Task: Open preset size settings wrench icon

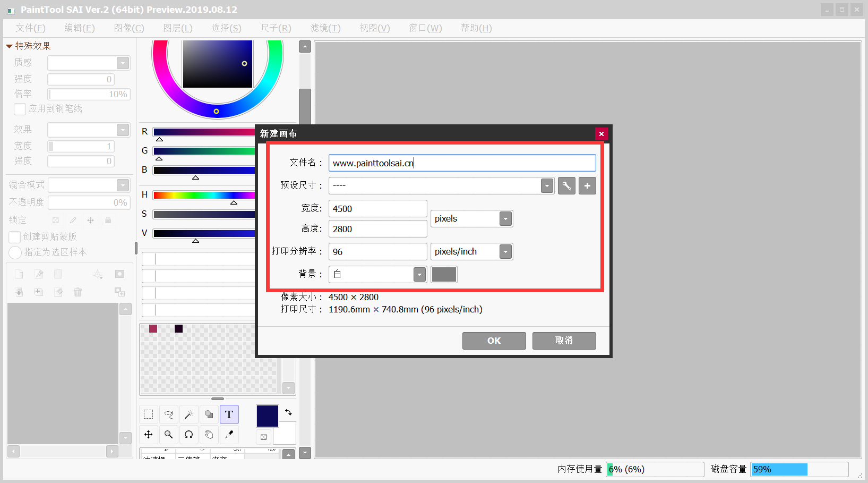Action: (566, 186)
